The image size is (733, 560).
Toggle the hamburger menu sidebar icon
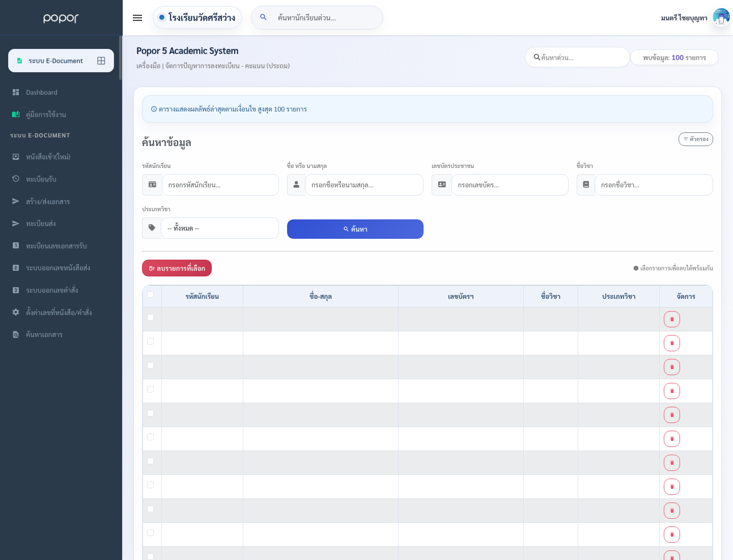tap(137, 18)
